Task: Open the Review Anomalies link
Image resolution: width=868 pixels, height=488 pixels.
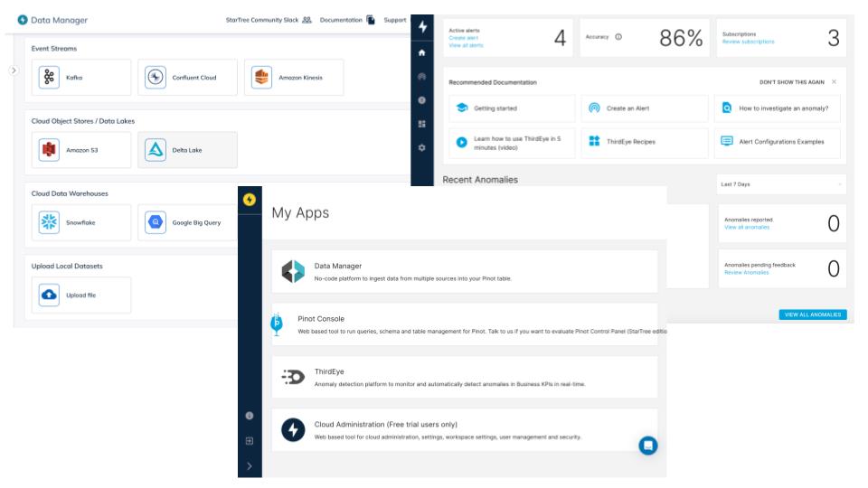Action: tap(746, 273)
